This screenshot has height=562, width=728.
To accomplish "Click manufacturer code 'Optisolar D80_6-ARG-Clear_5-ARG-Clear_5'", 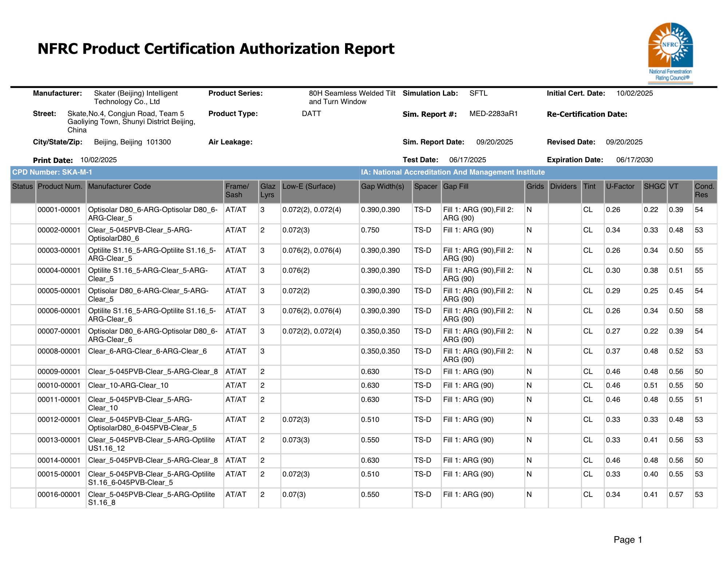I will tap(148, 295).
